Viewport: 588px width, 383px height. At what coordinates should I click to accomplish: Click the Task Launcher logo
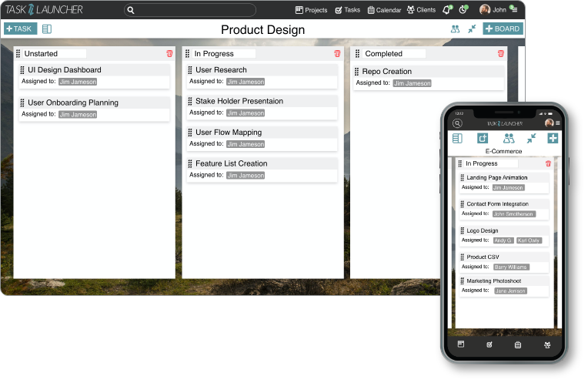(x=44, y=10)
